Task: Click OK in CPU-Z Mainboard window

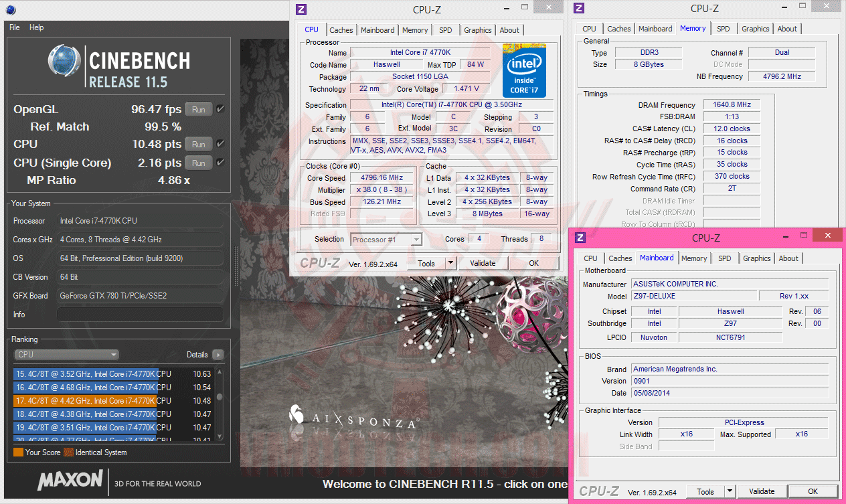Action: pyautogui.click(x=813, y=491)
